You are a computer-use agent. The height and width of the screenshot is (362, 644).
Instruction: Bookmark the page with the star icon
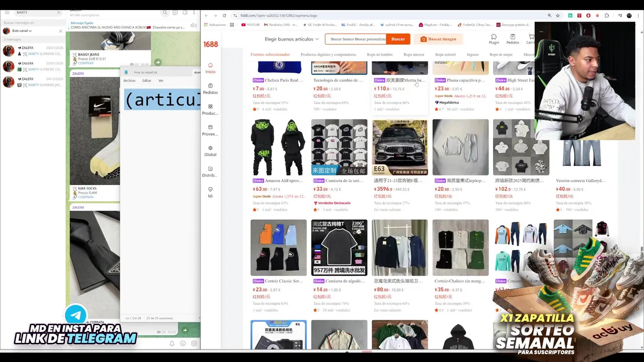557,16
